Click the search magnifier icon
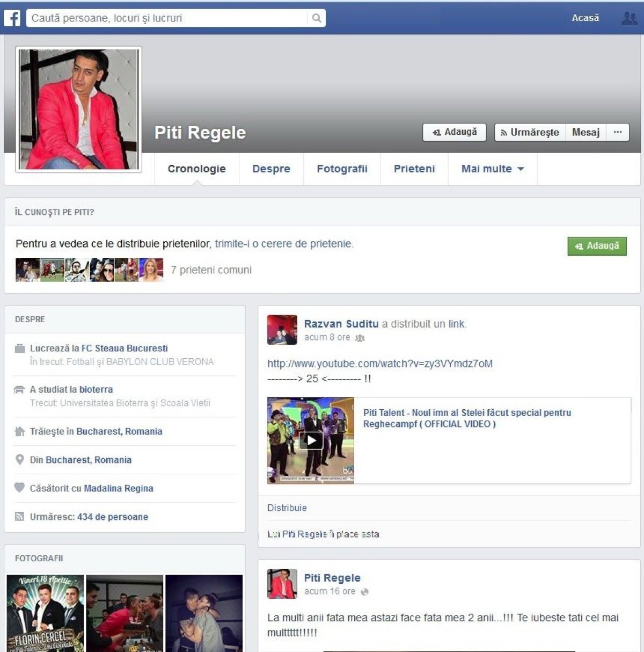 click(317, 18)
